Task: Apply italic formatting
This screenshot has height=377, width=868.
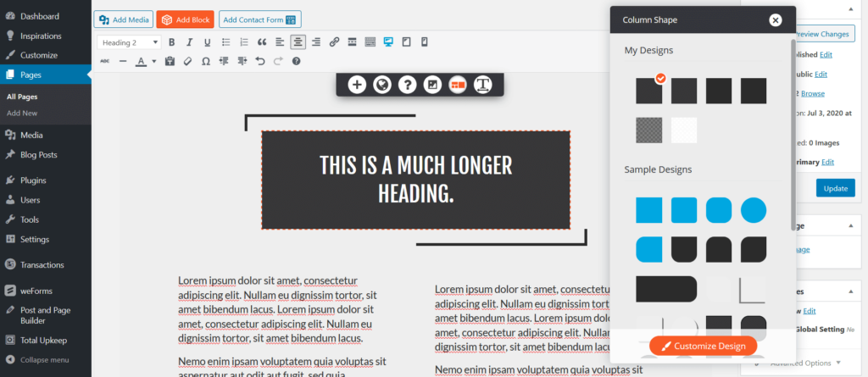Action: click(189, 42)
